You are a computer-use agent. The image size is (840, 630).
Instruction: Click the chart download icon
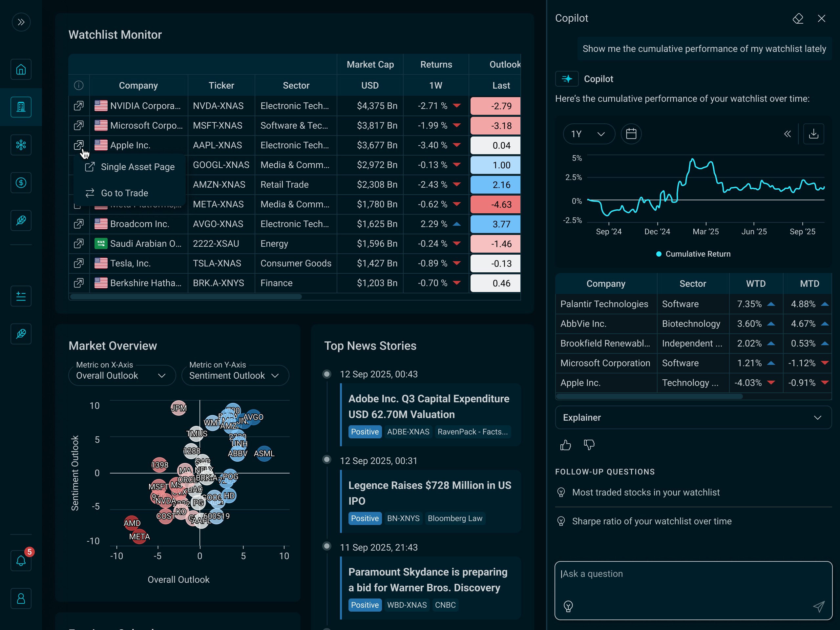813,134
